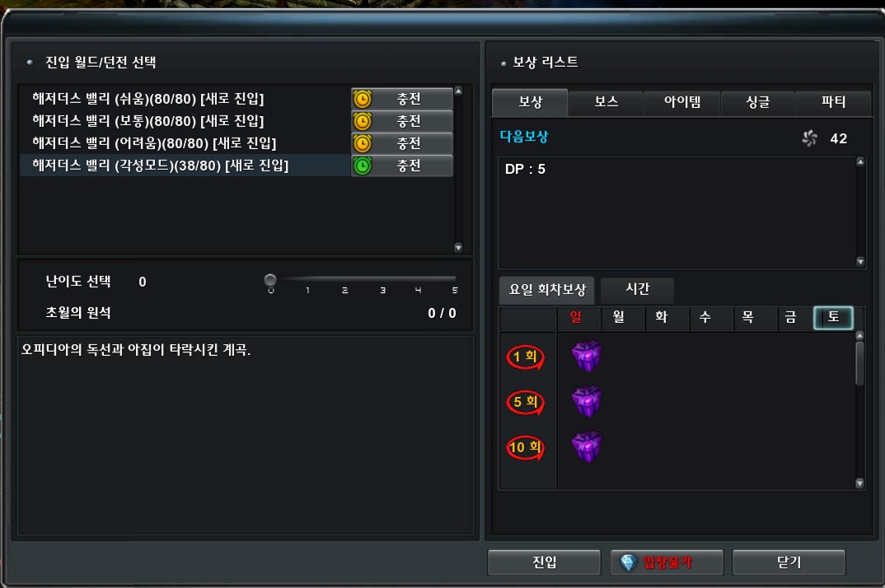The image size is (885, 588).
Task: Select the 일 (Sunday) day toggle
Action: [x=576, y=318]
